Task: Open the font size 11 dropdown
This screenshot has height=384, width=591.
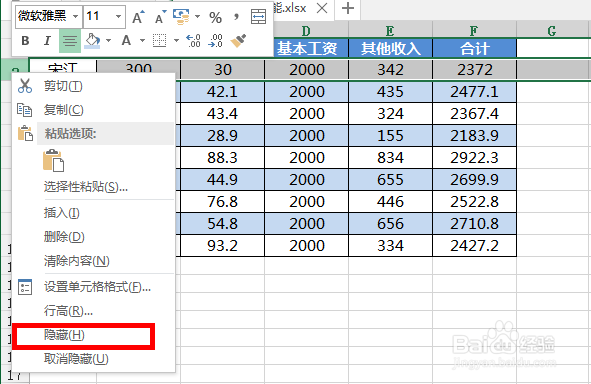Action: [x=118, y=17]
